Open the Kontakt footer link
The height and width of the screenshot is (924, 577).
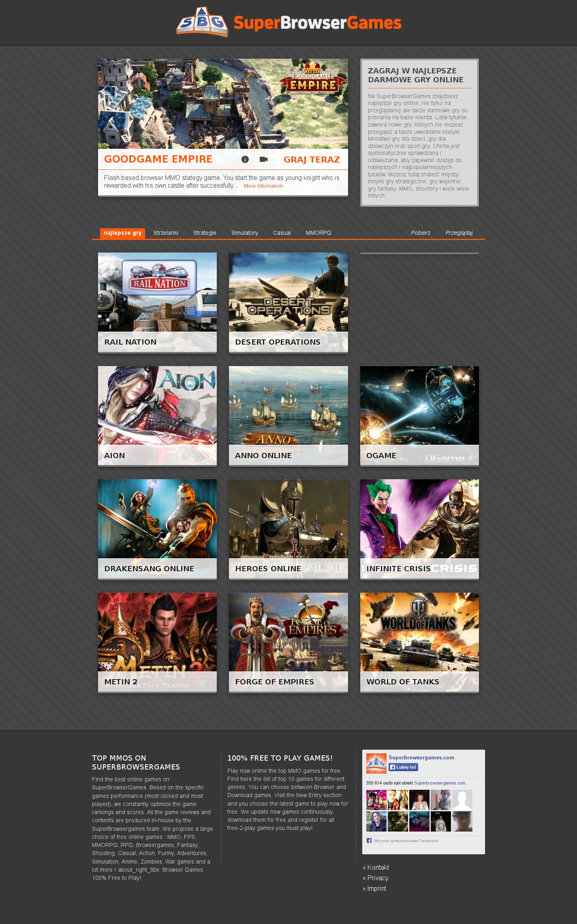[378, 867]
